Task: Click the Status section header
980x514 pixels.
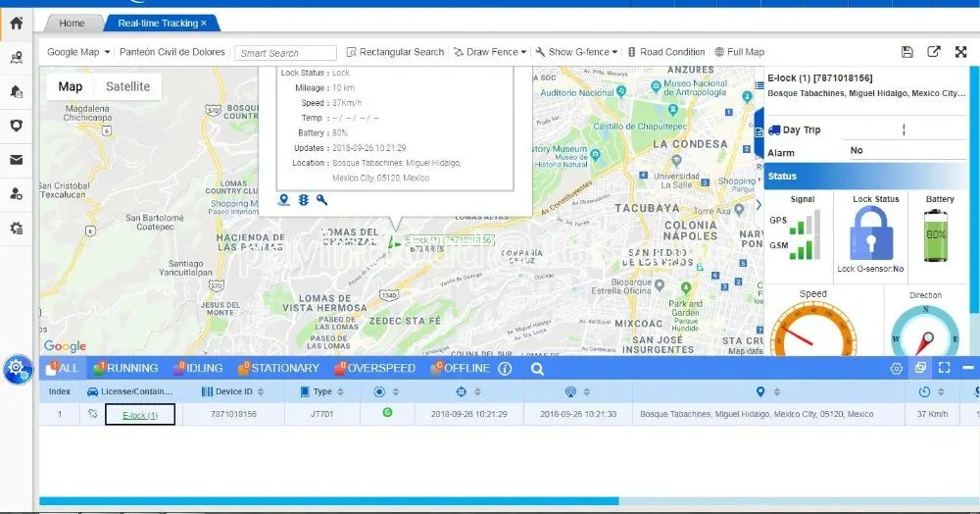Action: click(x=865, y=177)
